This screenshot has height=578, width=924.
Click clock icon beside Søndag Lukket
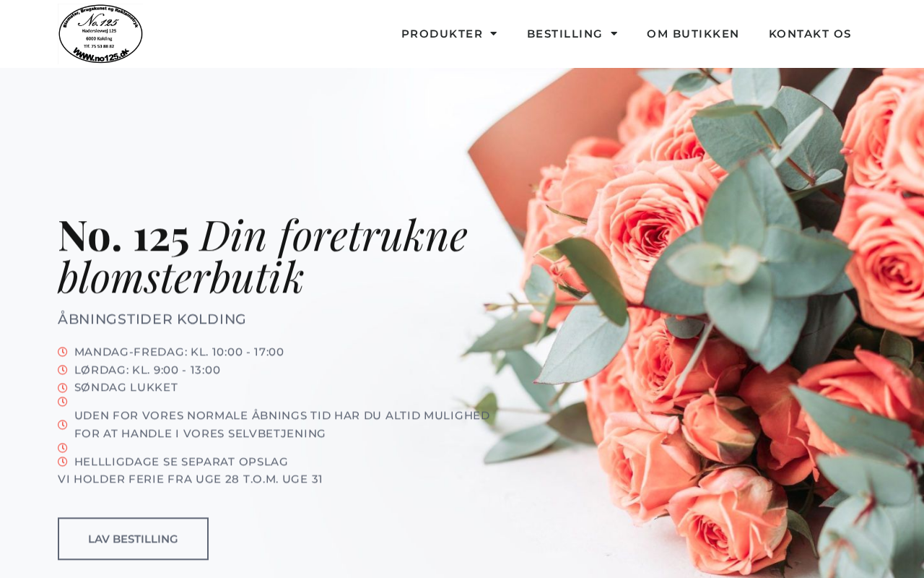(63, 388)
